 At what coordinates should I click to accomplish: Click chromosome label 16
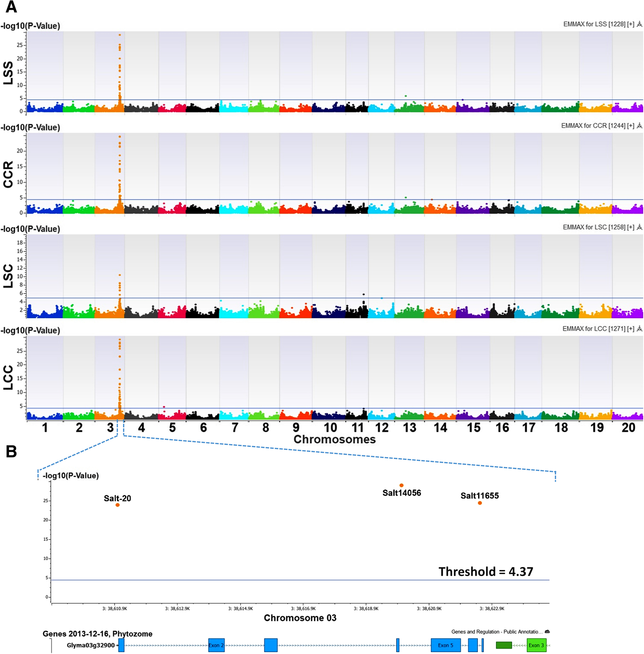pos(502,428)
